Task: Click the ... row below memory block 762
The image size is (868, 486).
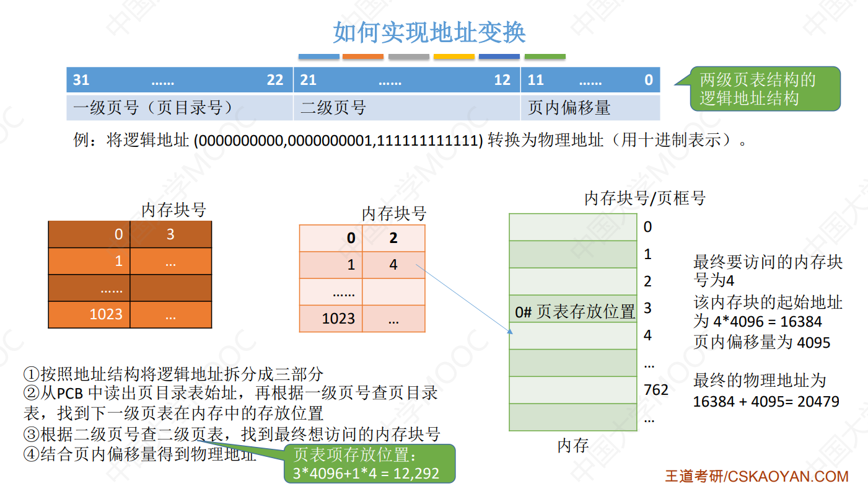Action: [x=572, y=418]
